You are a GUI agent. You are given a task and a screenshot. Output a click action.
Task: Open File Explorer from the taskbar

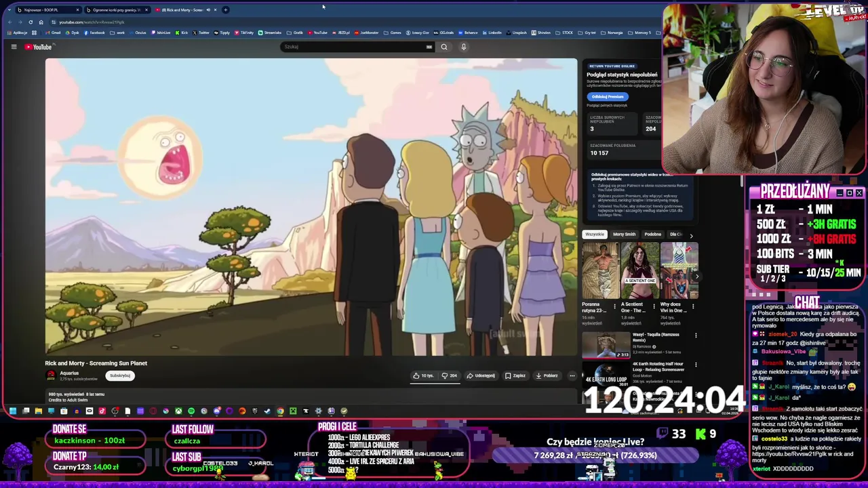pyautogui.click(x=38, y=411)
